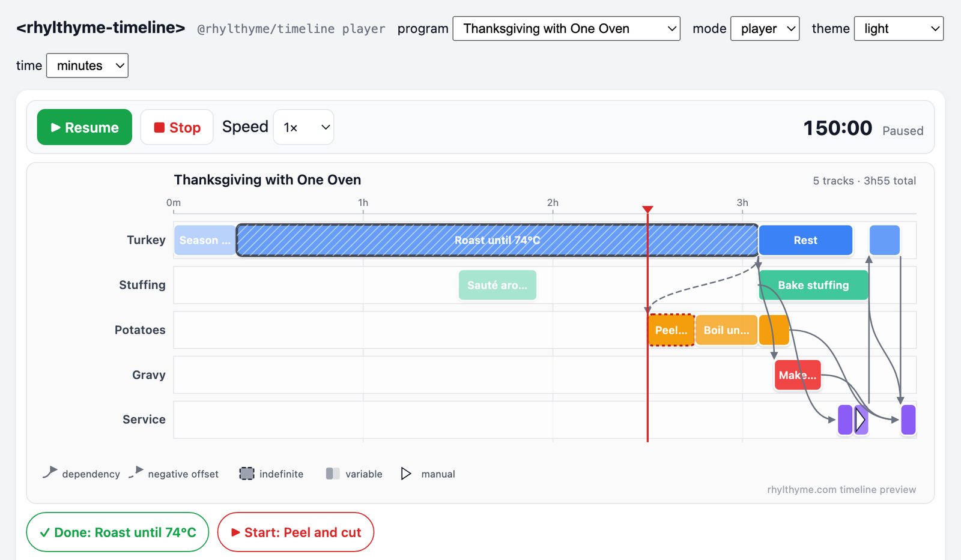Click the last purple Service block
The height and width of the screenshot is (560, 961).
coord(908,420)
